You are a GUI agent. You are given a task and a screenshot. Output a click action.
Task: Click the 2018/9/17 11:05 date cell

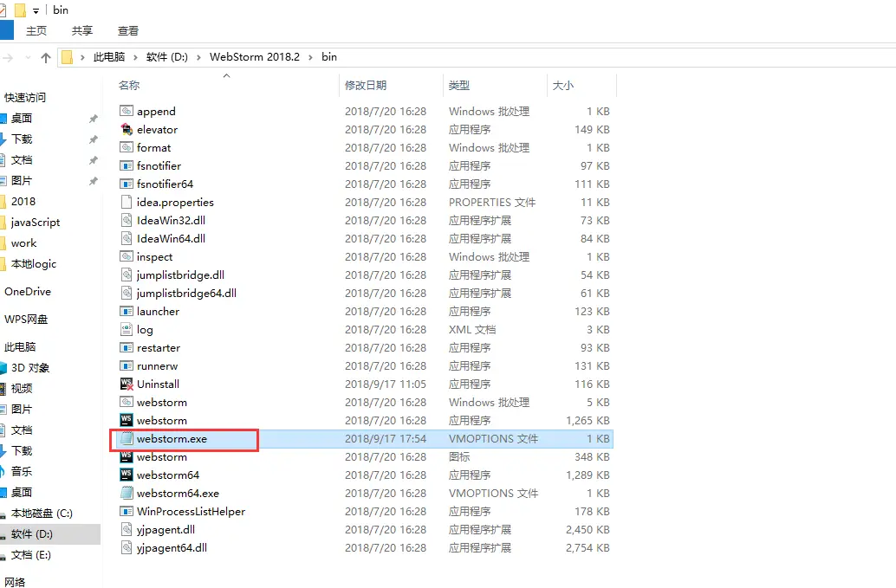point(386,384)
